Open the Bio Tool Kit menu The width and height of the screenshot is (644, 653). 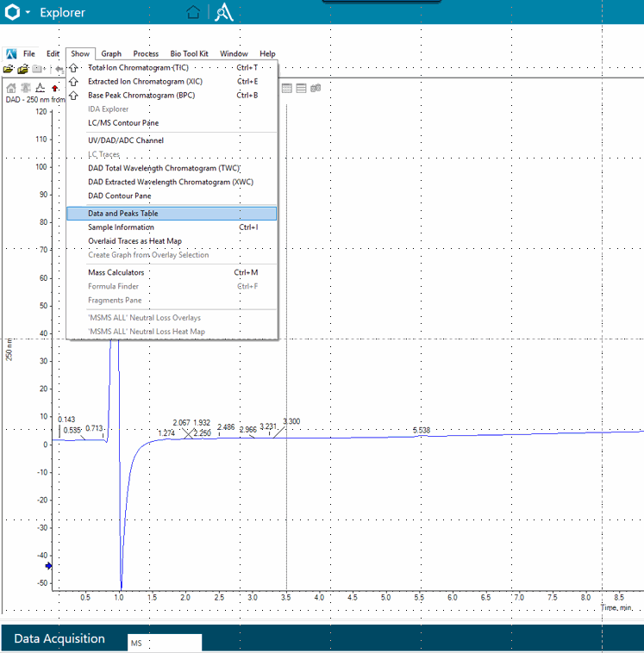(x=189, y=53)
